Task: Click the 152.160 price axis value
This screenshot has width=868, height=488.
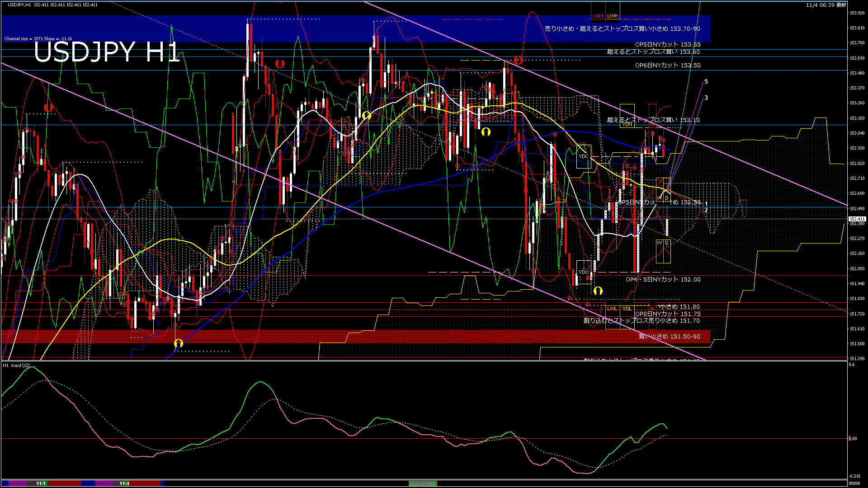Action: tap(857, 253)
